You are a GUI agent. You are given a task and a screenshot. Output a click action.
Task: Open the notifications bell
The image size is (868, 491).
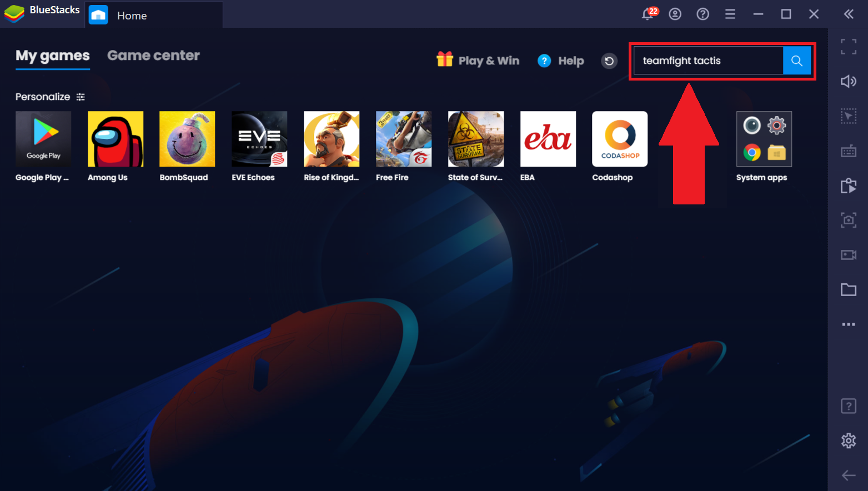[x=648, y=14]
